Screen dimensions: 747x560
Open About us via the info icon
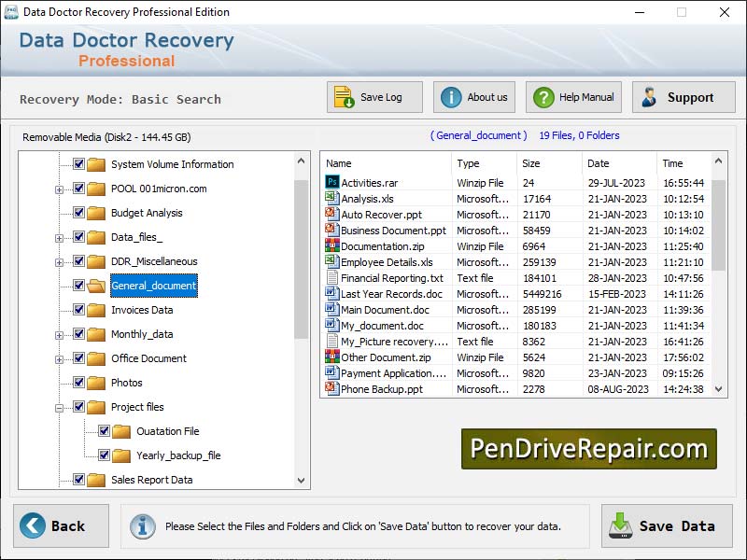tap(450, 96)
